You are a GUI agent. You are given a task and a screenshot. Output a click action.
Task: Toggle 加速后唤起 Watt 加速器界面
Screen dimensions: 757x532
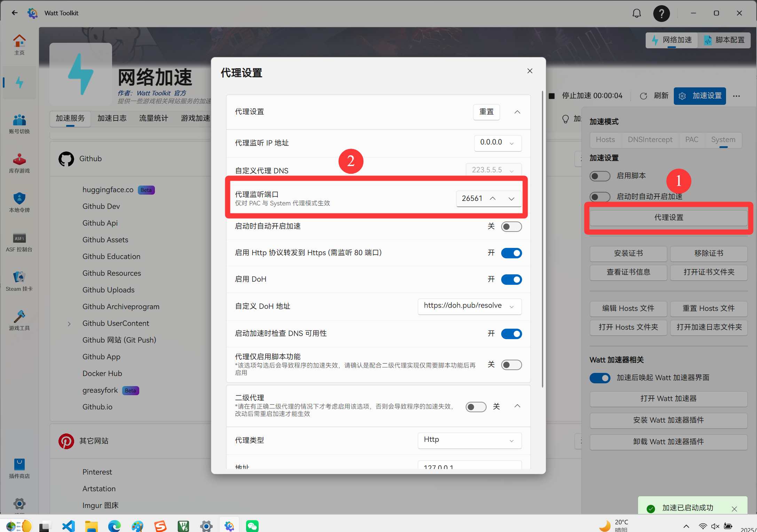click(x=600, y=378)
